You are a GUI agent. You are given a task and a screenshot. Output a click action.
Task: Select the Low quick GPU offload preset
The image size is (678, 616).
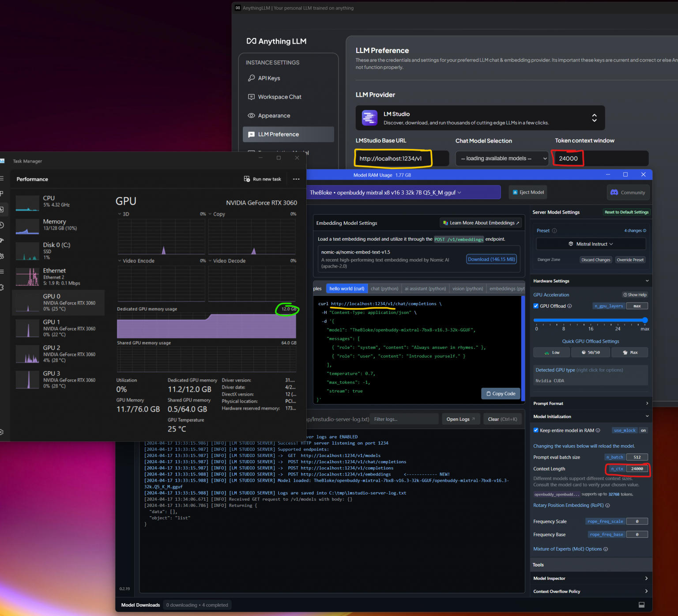pyautogui.click(x=551, y=352)
